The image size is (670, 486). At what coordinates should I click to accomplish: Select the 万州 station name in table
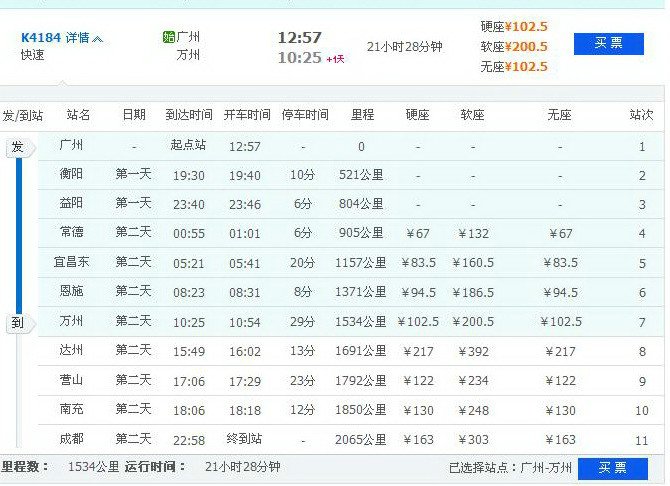pyautogui.click(x=71, y=321)
